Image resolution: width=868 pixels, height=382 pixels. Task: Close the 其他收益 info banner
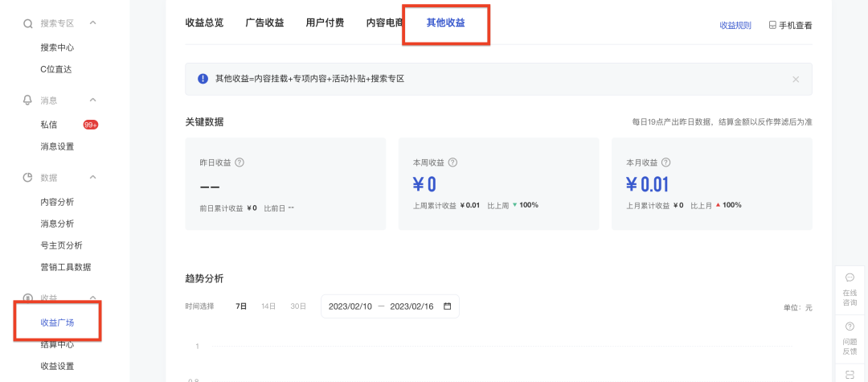pos(796,79)
